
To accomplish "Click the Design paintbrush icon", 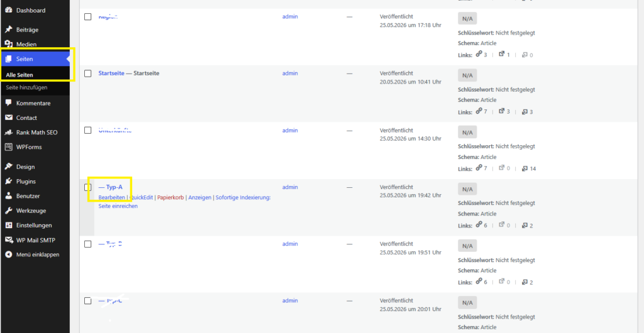I will (x=9, y=166).
